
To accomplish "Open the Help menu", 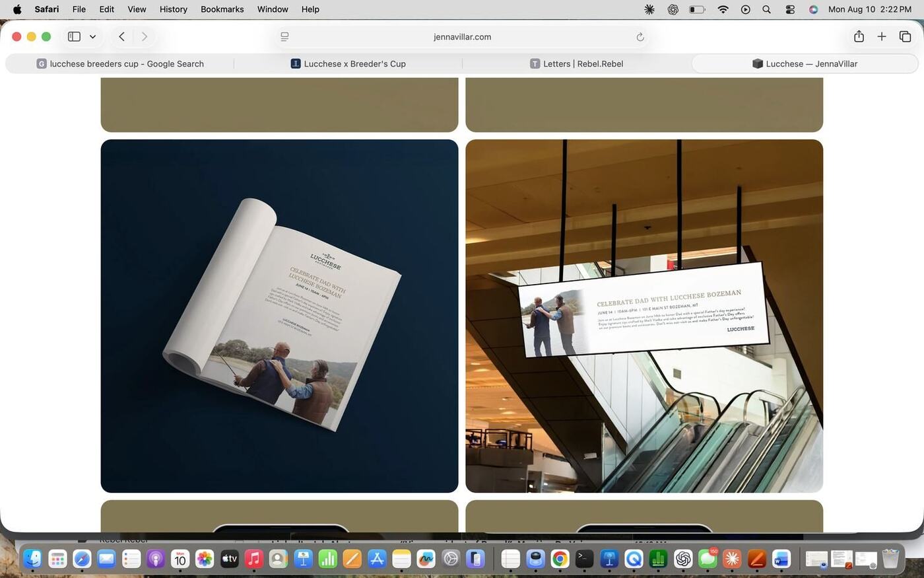I will (310, 9).
